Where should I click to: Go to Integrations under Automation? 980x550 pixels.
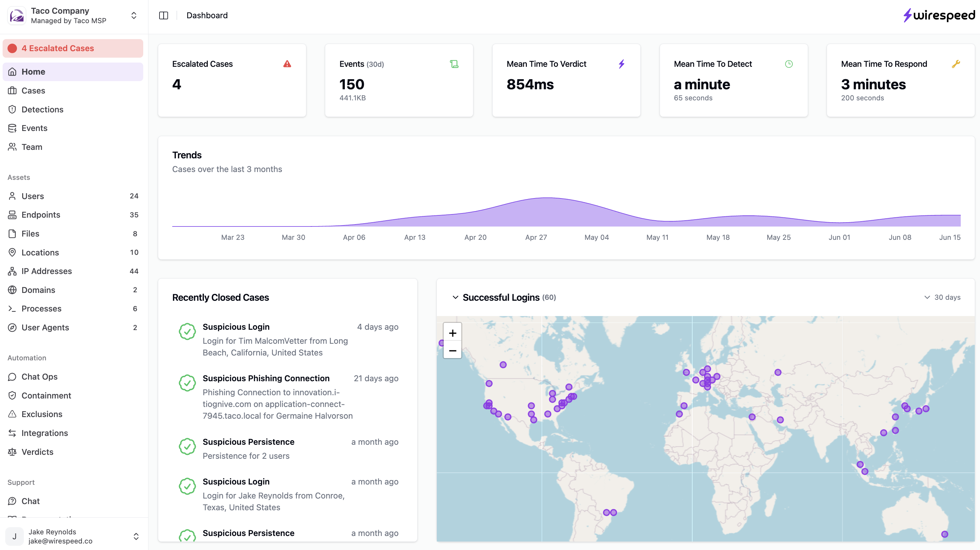pos(44,433)
